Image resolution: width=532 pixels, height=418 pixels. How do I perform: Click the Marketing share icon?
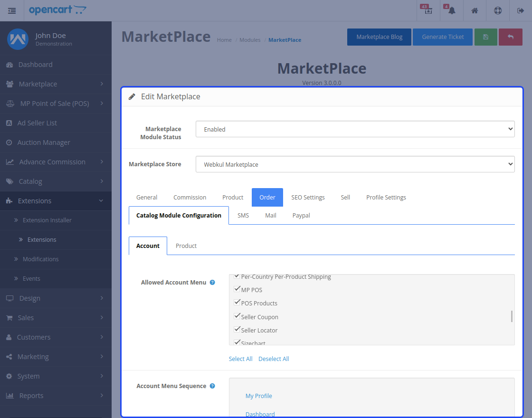pos(9,357)
